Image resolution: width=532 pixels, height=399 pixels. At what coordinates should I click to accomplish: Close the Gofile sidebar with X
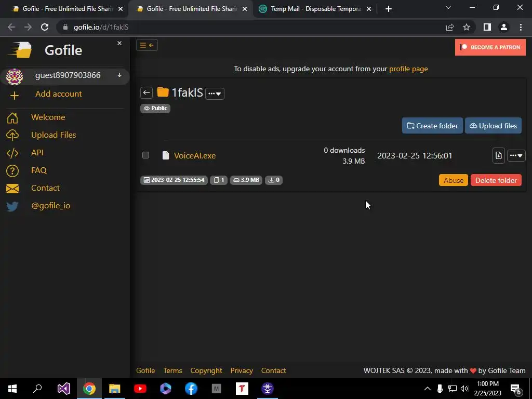click(119, 43)
